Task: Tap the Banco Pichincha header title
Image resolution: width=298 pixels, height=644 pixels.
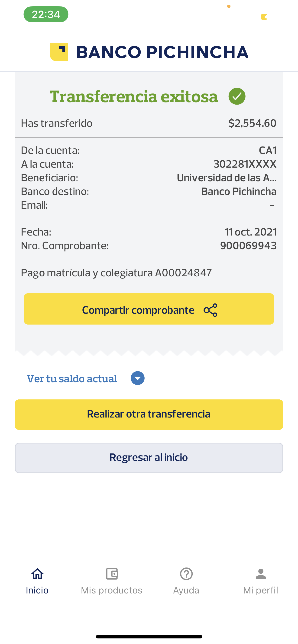Action: coord(162,52)
